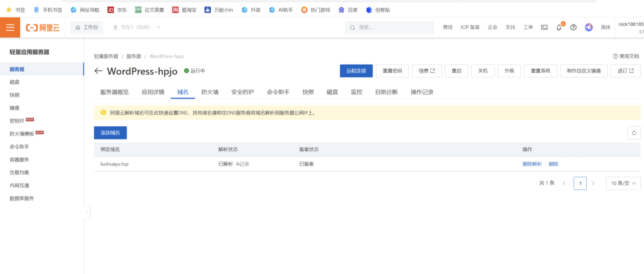Click the help question mark icon

(x=573, y=27)
